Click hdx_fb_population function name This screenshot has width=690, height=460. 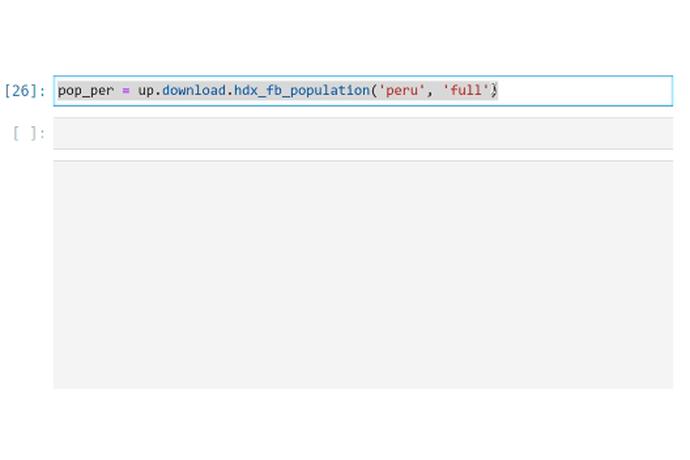tap(302, 90)
